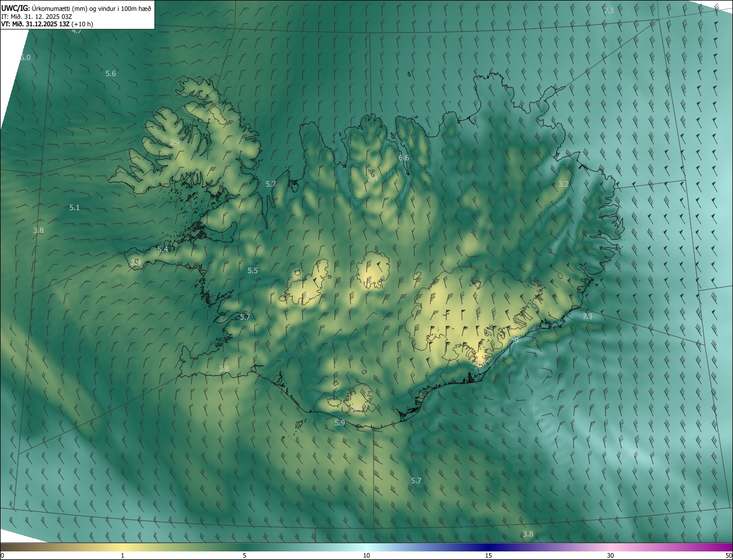
Task: Click the '50' tick on the color scale
Action: coord(728,555)
